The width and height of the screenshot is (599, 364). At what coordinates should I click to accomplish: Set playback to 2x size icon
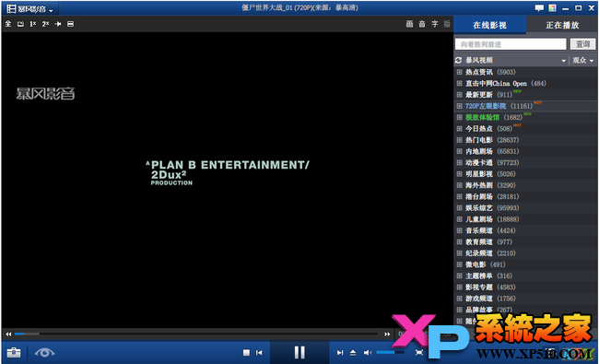coord(45,24)
